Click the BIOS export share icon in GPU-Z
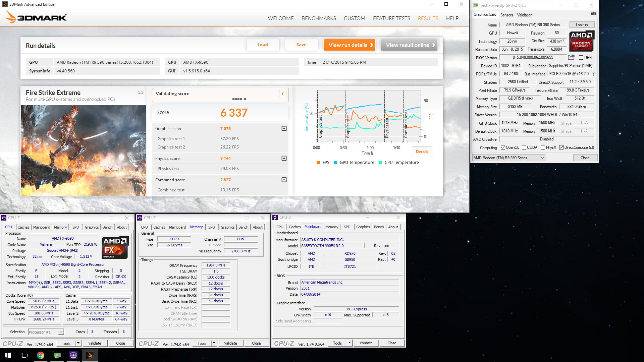The width and height of the screenshot is (644, 362). [571, 57]
